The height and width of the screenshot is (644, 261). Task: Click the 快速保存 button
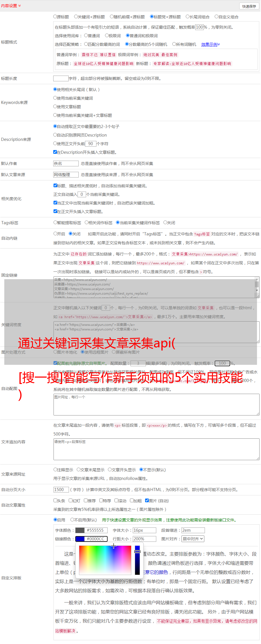(x=249, y=6)
